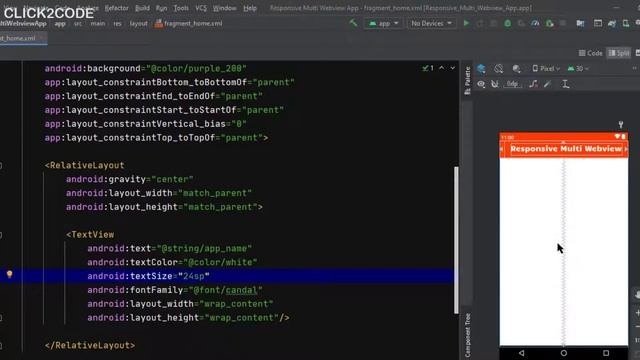Click the android:background purple_200 line

(x=146, y=69)
